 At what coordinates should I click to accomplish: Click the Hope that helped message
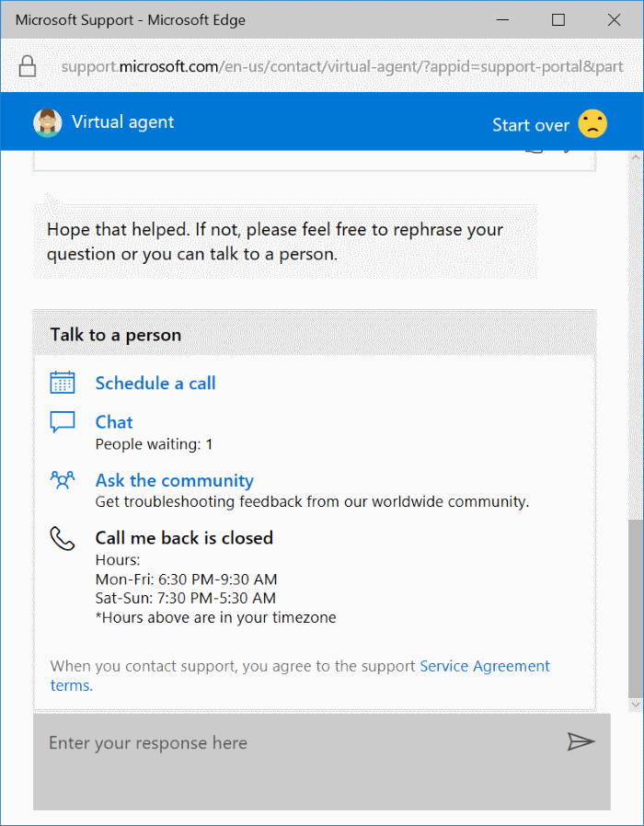[285, 242]
